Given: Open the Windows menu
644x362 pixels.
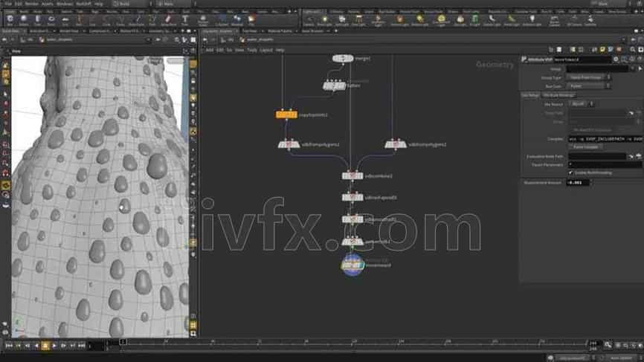Looking at the screenshot, I should pos(65,3).
